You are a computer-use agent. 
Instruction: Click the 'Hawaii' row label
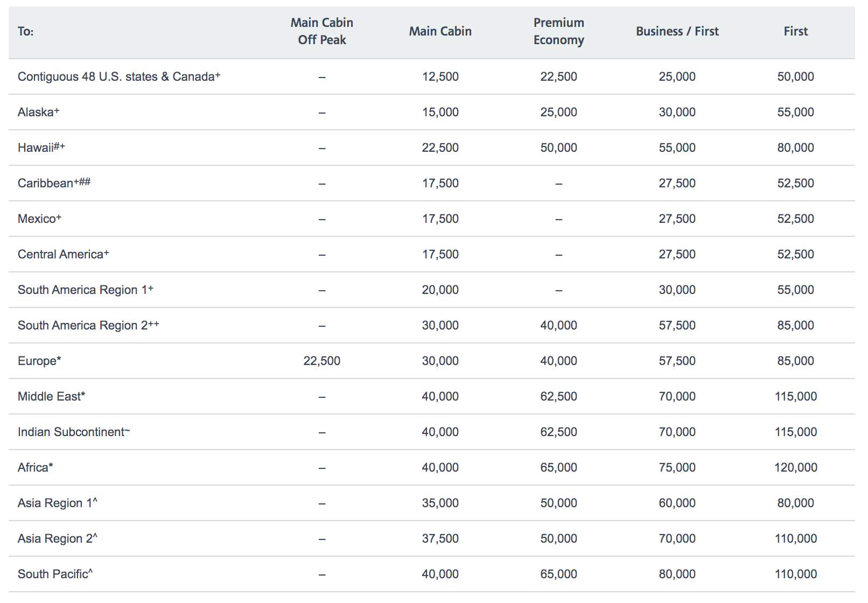(x=39, y=148)
